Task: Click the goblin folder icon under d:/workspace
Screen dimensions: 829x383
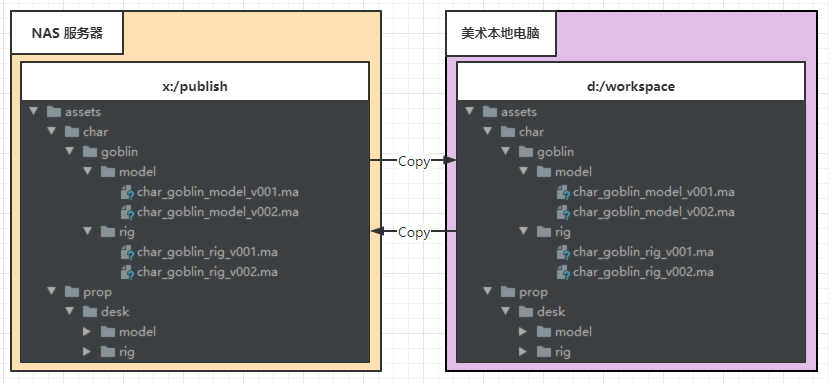Action: click(x=526, y=152)
